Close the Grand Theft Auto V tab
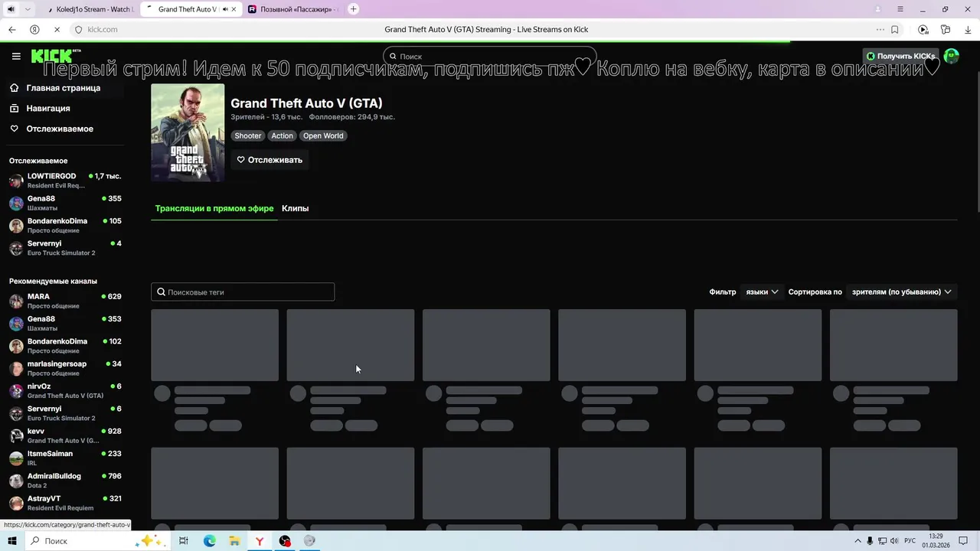The width and height of the screenshot is (980, 551). pos(234,9)
